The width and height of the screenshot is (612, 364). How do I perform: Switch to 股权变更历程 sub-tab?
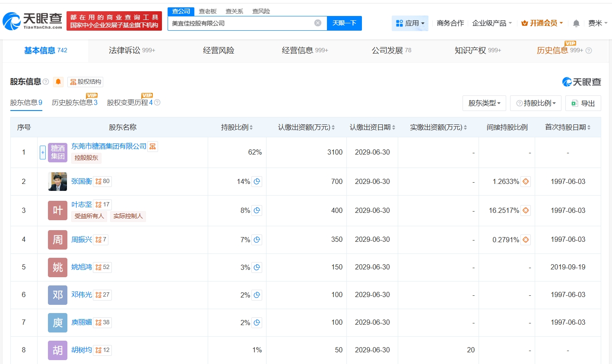point(130,103)
